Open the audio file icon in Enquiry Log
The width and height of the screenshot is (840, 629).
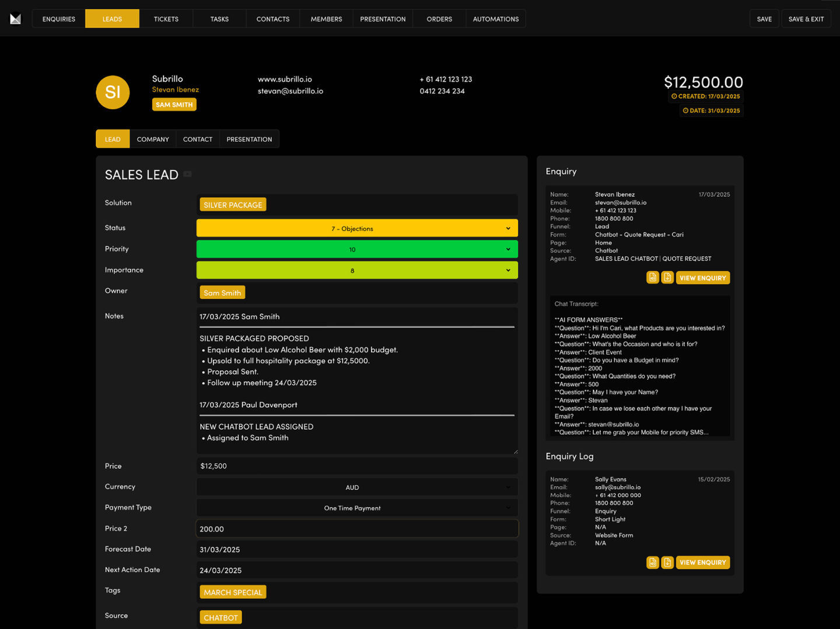click(x=653, y=562)
